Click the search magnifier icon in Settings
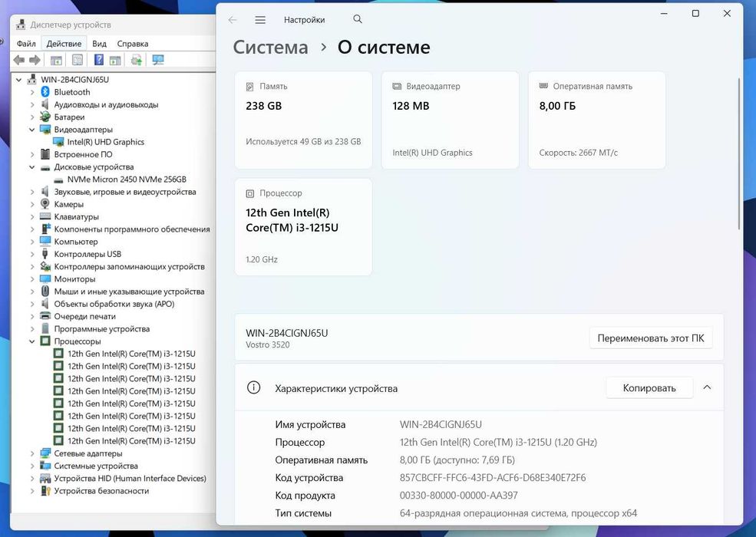Viewport: 756px width, 537px height. click(357, 19)
